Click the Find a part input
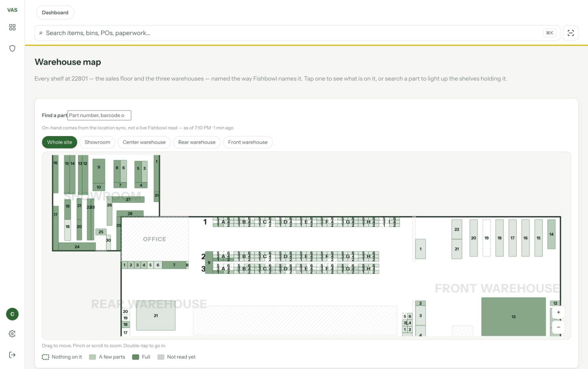This screenshot has width=588, height=369. (x=99, y=115)
